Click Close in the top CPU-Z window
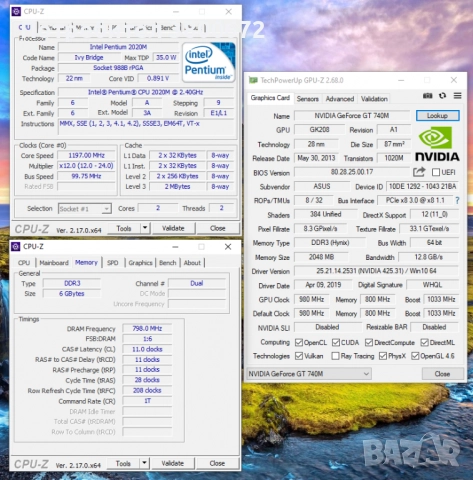 click(x=218, y=228)
